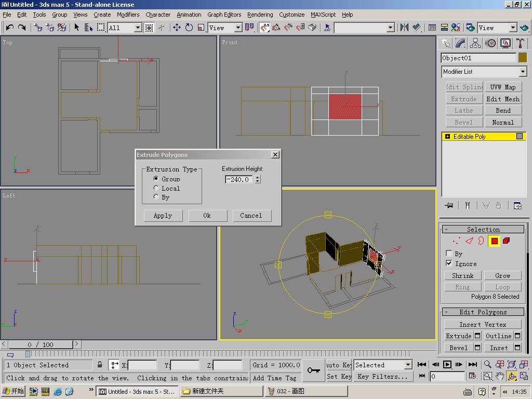Open the Material Editor from the toolbar
This screenshot has width=532, height=399.
(456, 28)
